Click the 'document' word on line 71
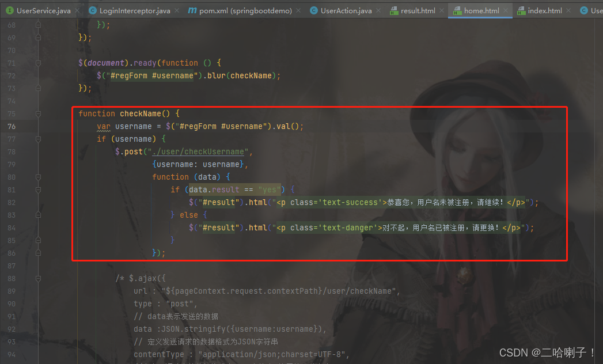 [106, 63]
